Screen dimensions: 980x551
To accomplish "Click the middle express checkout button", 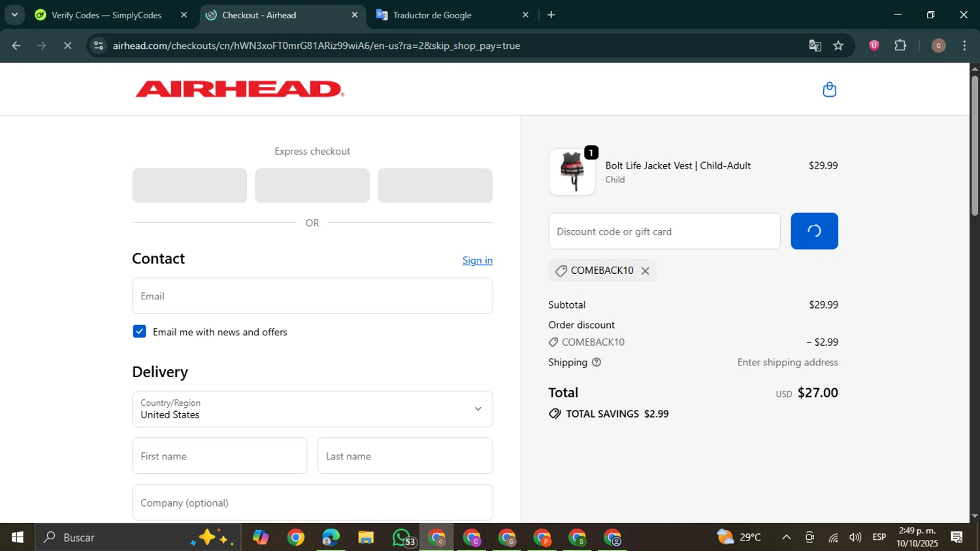I will tap(312, 185).
